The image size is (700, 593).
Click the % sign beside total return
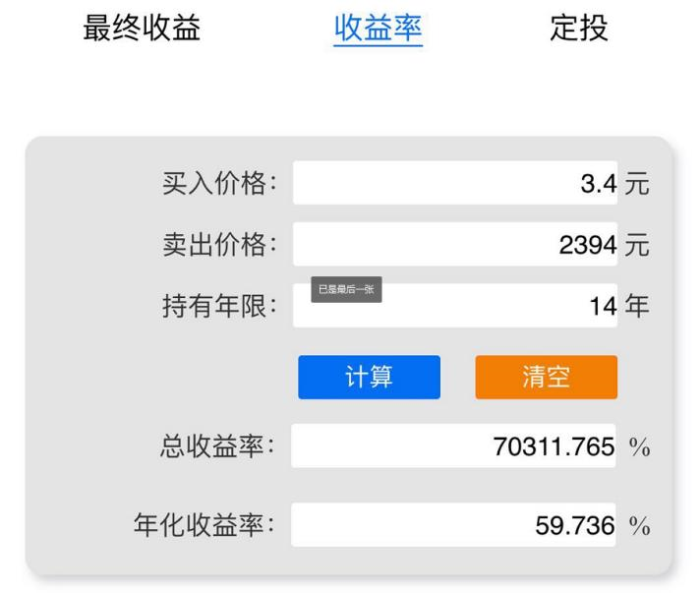pyautogui.click(x=639, y=447)
